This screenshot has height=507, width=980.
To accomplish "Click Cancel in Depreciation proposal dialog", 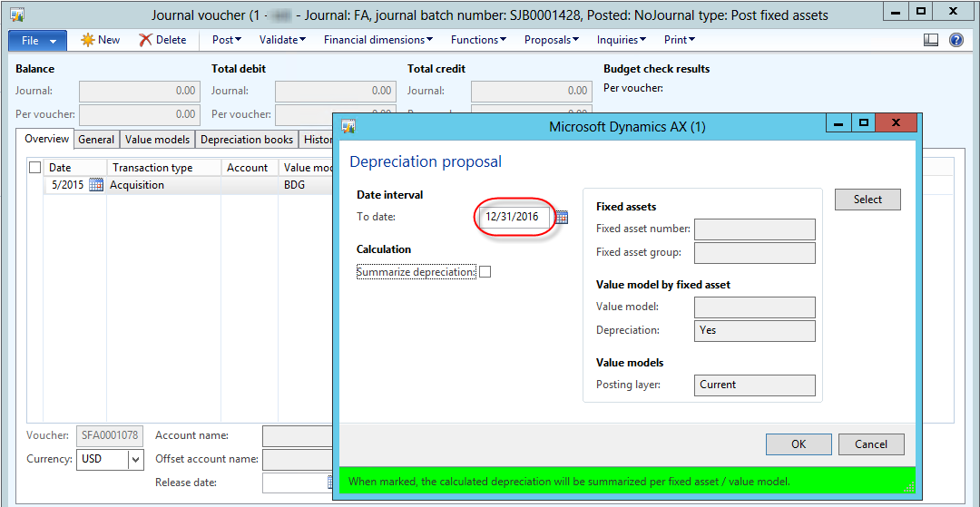I will [x=871, y=444].
